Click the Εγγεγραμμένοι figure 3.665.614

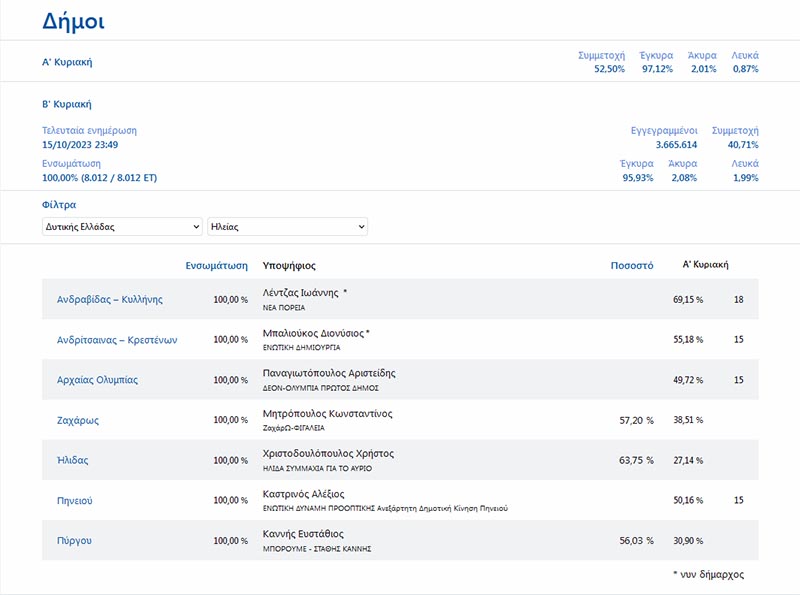(676, 145)
